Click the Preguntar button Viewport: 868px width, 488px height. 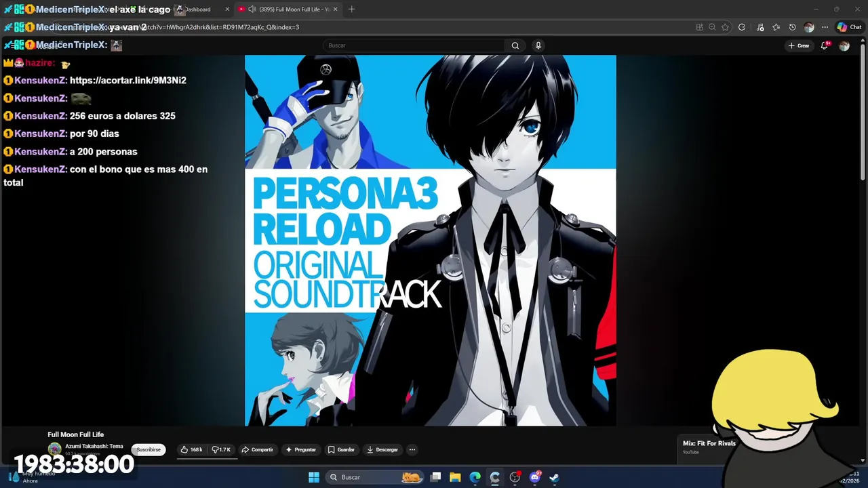[300, 449]
